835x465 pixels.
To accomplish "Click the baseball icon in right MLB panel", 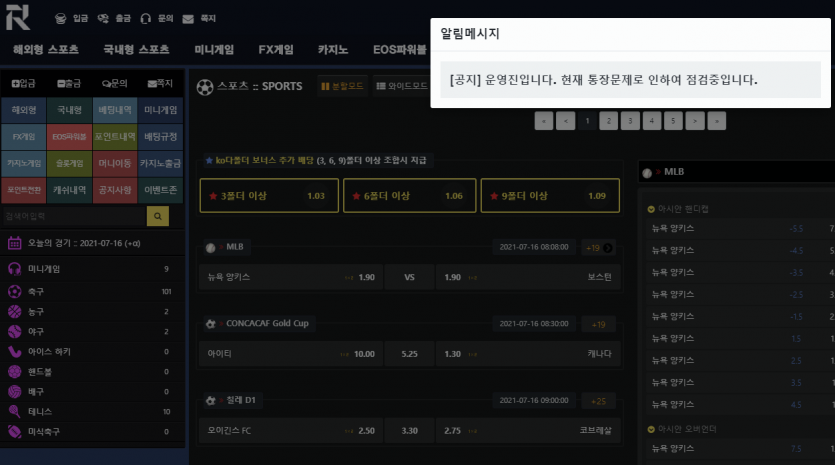I will point(647,173).
